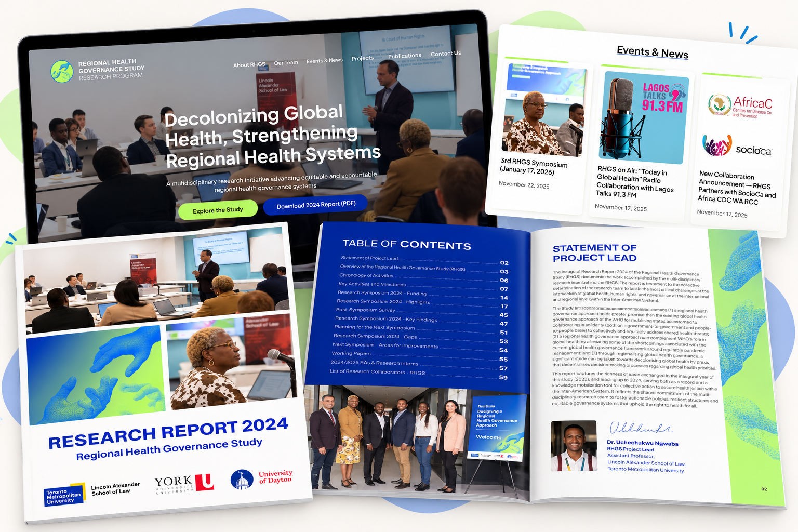Click the Lincoln Alexander School of Law text
Image resolution: width=798 pixels, height=532 pixels.
click(x=115, y=488)
